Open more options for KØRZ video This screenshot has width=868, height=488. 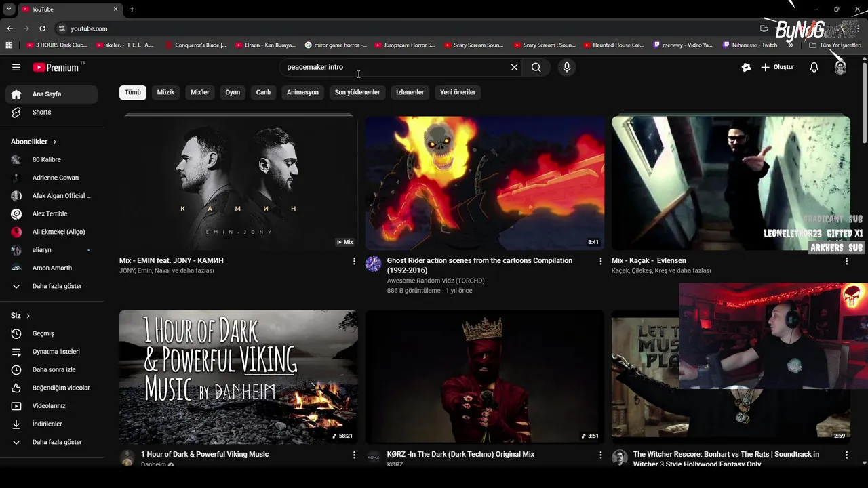600,455
